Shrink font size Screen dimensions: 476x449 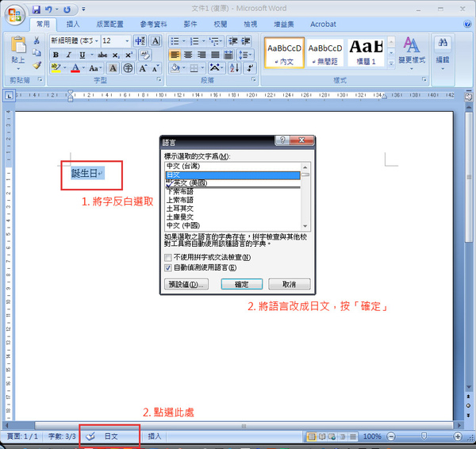coord(155,68)
